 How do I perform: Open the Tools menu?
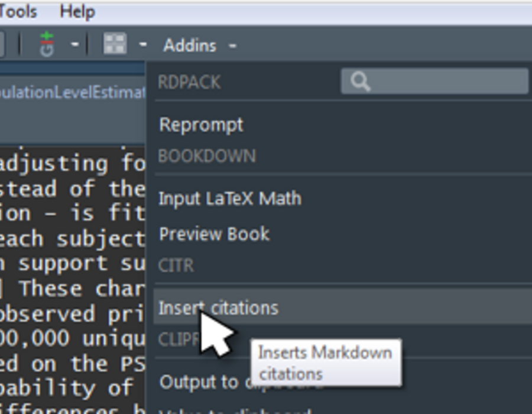point(18,12)
